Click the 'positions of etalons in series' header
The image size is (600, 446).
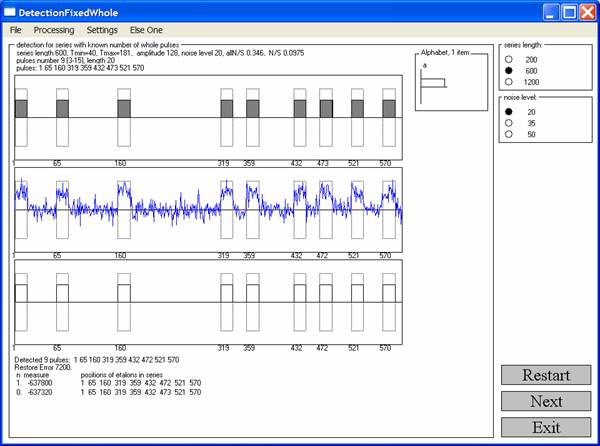(122, 375)
